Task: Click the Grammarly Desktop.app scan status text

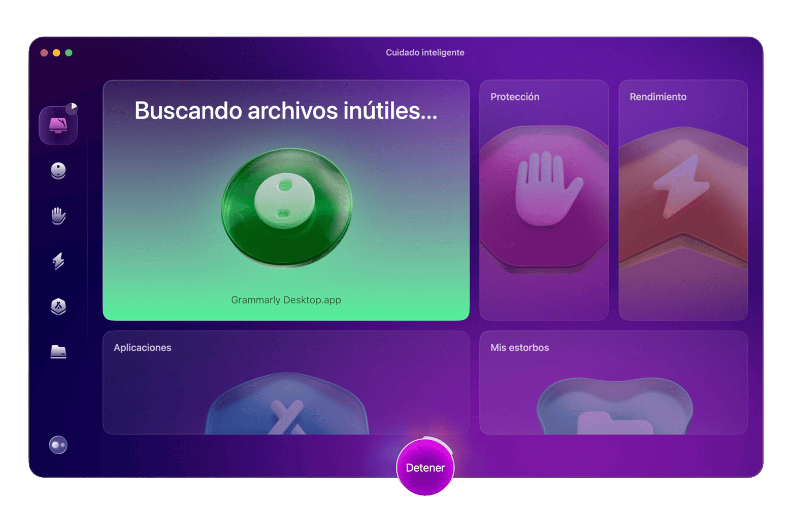Action: [x=286, y=300]
